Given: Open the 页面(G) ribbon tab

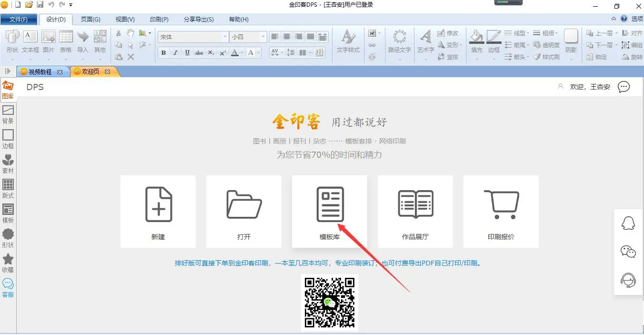Looking at the screenshot, I should click(x=91, y=20).
